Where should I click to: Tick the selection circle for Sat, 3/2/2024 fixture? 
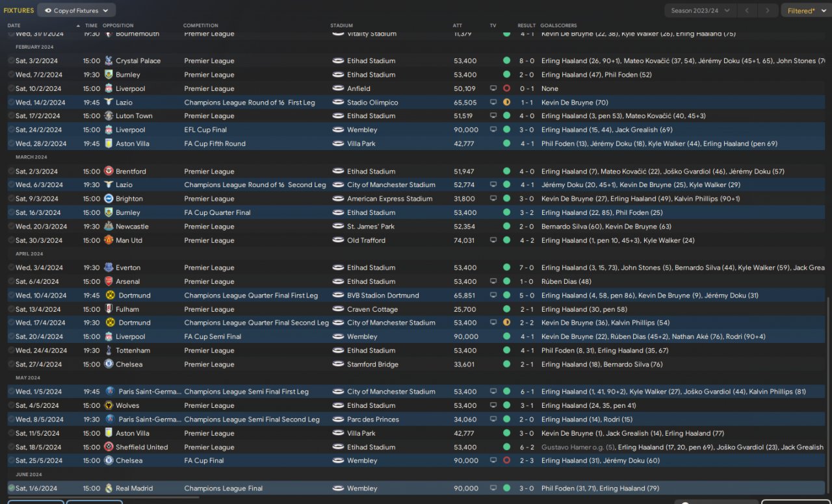tap(11, 61)
